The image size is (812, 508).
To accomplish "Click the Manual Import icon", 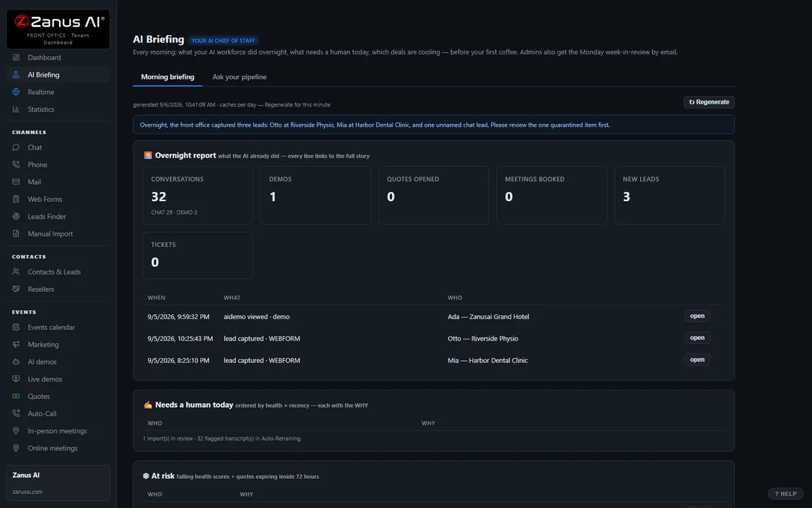I will (16, 234).
